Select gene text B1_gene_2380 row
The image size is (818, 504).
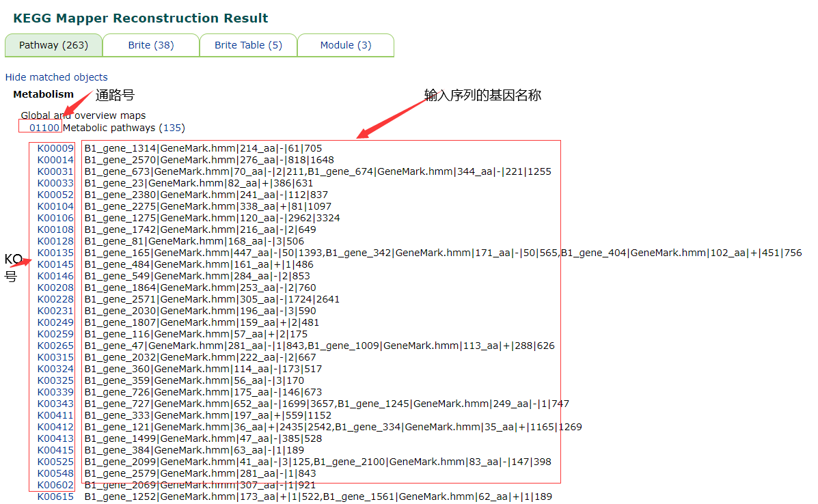click(x=206, y=195)
